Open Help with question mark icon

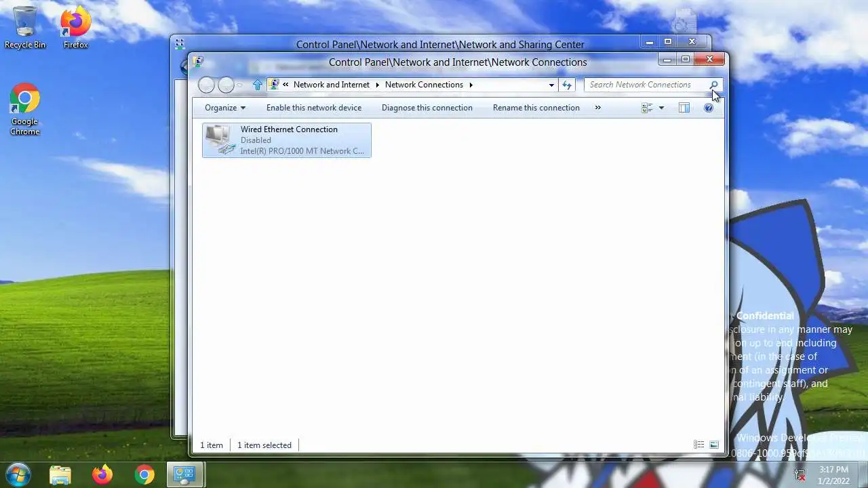[x=709, y=108]
